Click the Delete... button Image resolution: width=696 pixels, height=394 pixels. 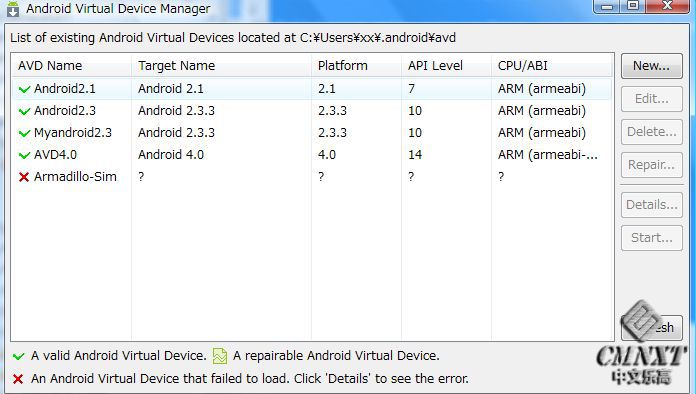point(651,132)
